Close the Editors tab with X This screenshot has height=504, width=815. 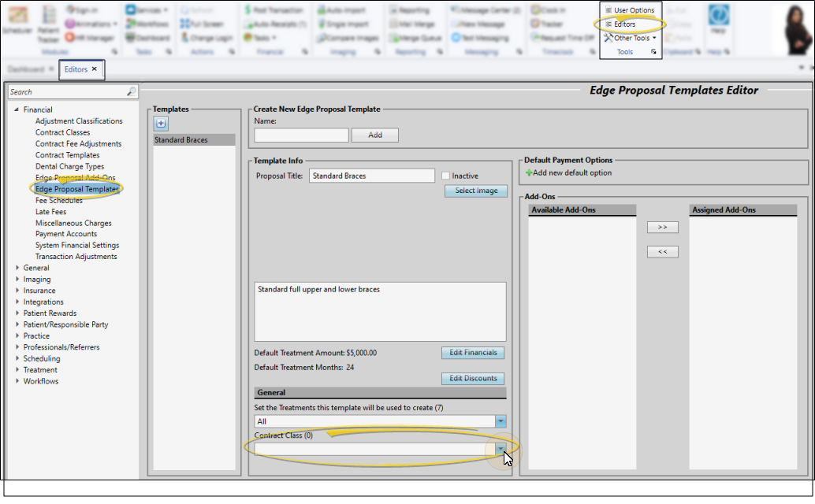[95, 69]
